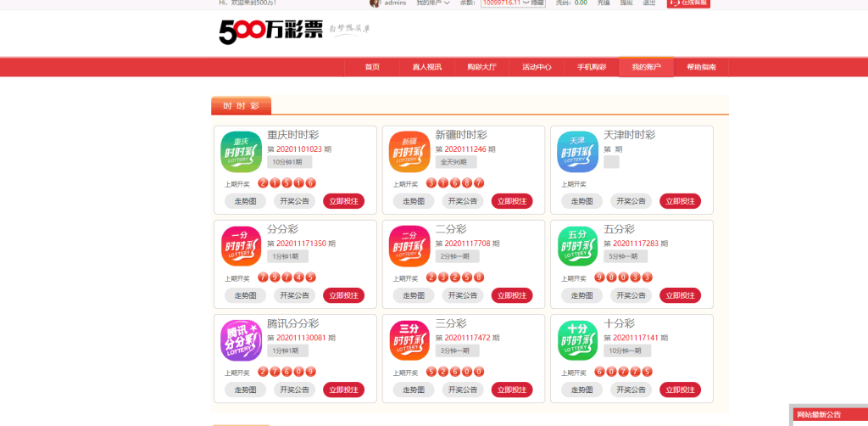Viewport: 868px width, 426px height.
Task: Click the pink 一分 时时彩 icon
Action: [241, 246]
